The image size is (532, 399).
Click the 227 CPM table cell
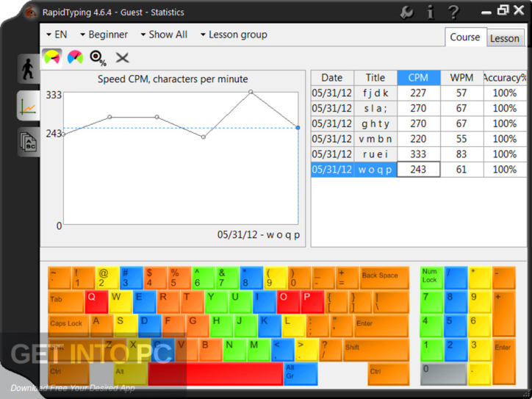pos(418,93)
